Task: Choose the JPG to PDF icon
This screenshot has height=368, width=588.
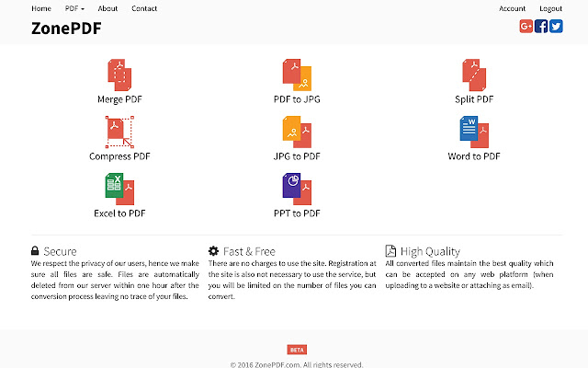Action: click(x=297, y=132)
